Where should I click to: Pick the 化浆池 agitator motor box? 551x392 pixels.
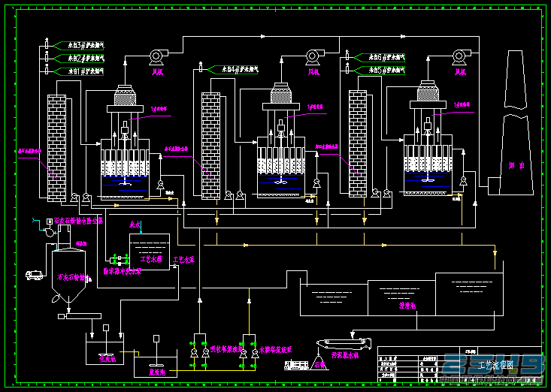coord(106,327)
